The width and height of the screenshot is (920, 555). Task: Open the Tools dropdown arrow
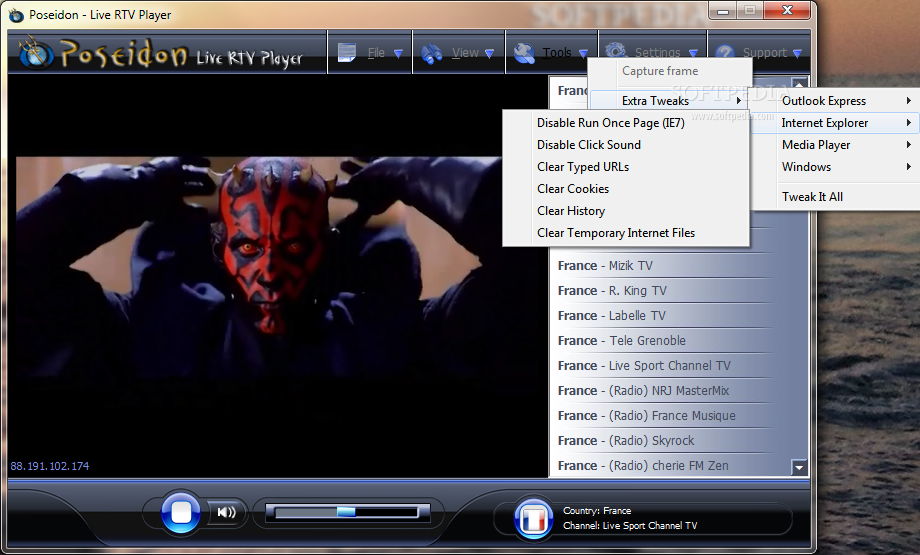point(583,53)
